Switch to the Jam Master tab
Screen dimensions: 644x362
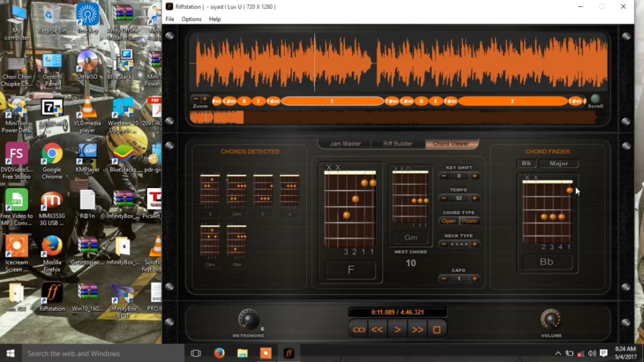pyautogui.click(x=345, y=144)
